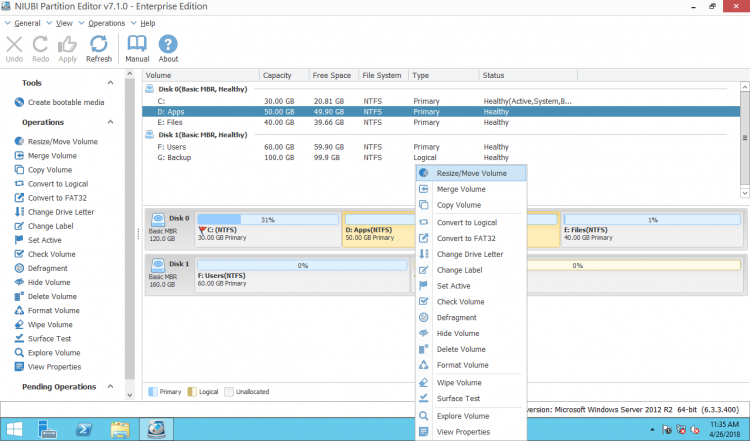
Task: Sort by the Capacity column header
Action: point(284,75)
